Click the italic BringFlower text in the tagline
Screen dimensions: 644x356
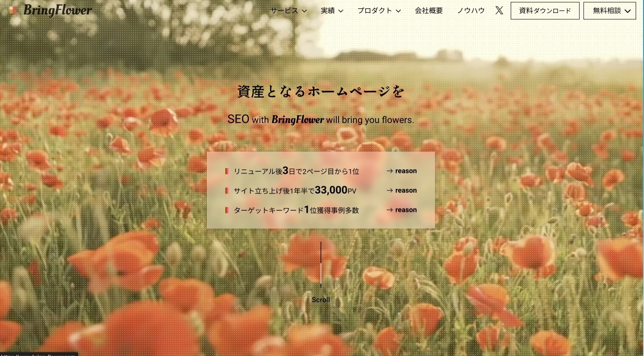[x=297, y=120]
